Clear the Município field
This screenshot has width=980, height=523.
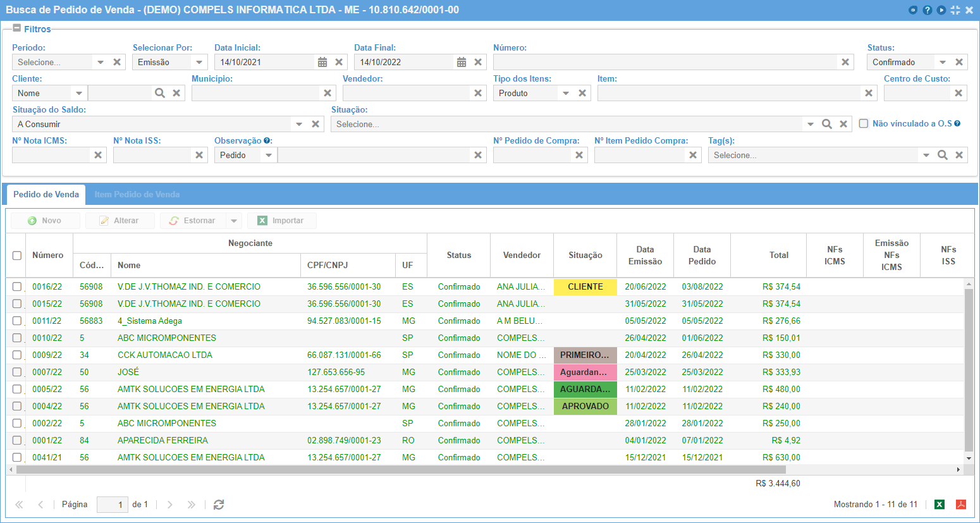[x=328, y=93]
